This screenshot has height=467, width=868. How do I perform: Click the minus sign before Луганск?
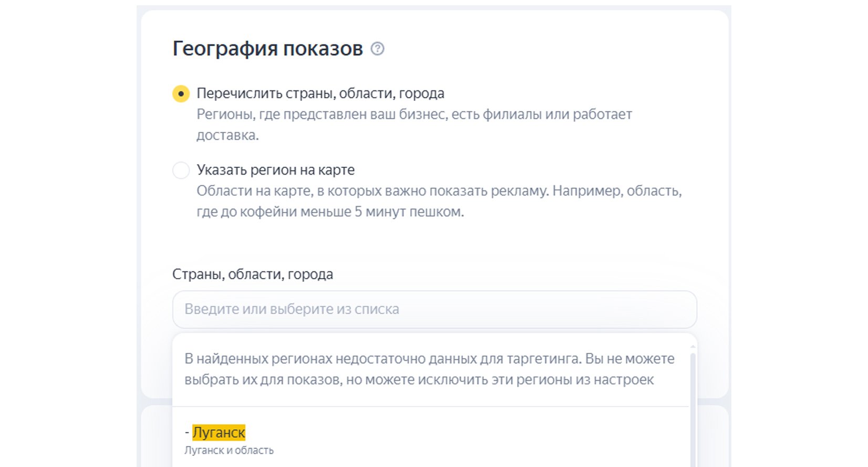tap(187, 433)
